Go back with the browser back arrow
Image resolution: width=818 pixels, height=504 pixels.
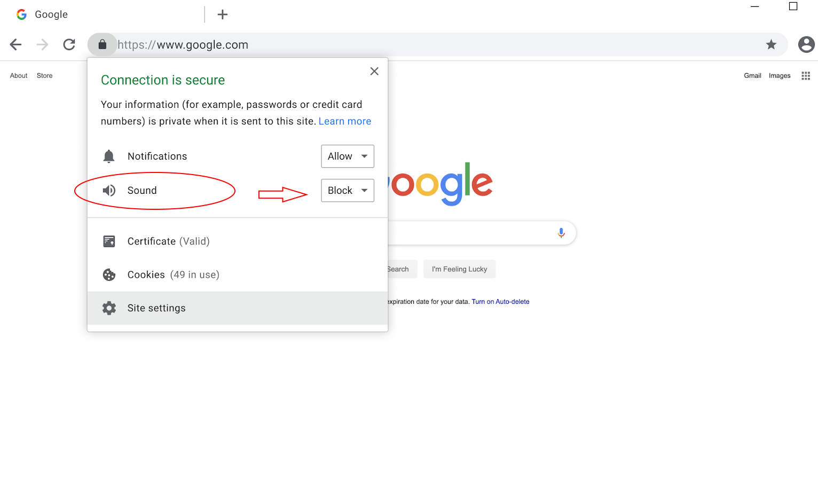16,45
